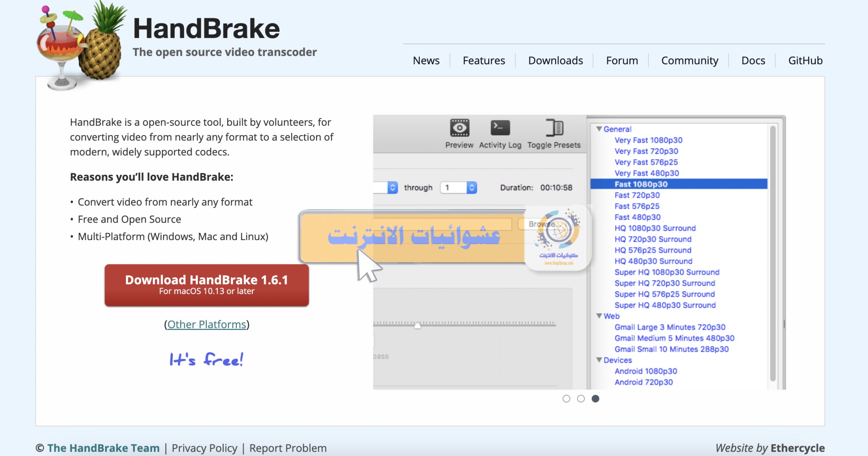Click the quality slider handle
The width and height of the screenshot is (868, 456).
point(417,325)
